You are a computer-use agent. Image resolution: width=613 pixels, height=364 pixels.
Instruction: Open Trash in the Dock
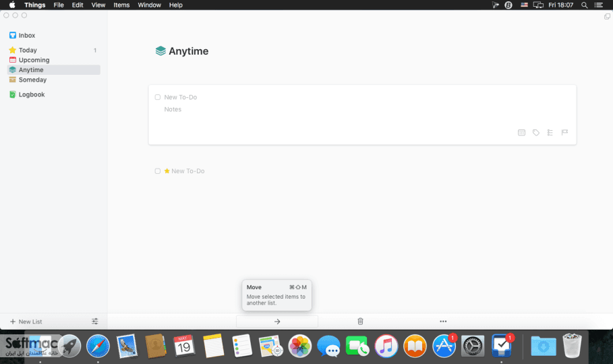click(x=572, y=346)
